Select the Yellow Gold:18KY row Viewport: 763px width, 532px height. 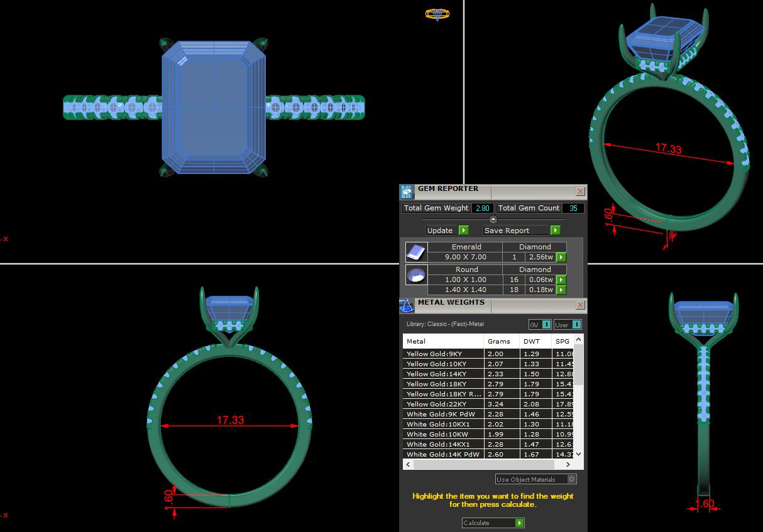point(442,384)
